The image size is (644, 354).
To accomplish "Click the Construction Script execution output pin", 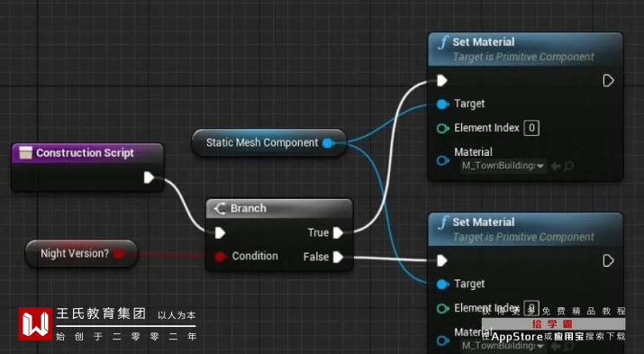I will coord(149,177).
